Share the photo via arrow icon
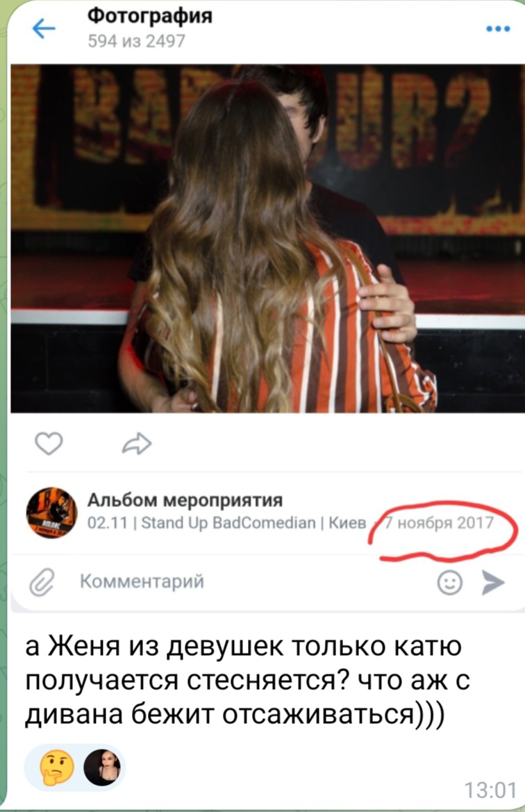This screenshot has height=812, width=525. [137, 443]
